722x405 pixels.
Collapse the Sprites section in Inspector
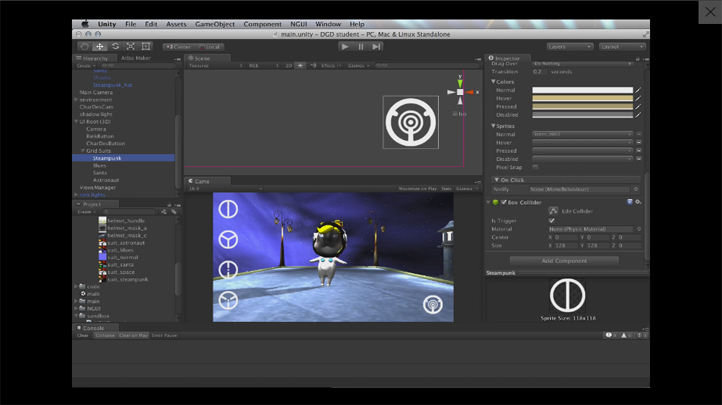click(x=493, y=126)
